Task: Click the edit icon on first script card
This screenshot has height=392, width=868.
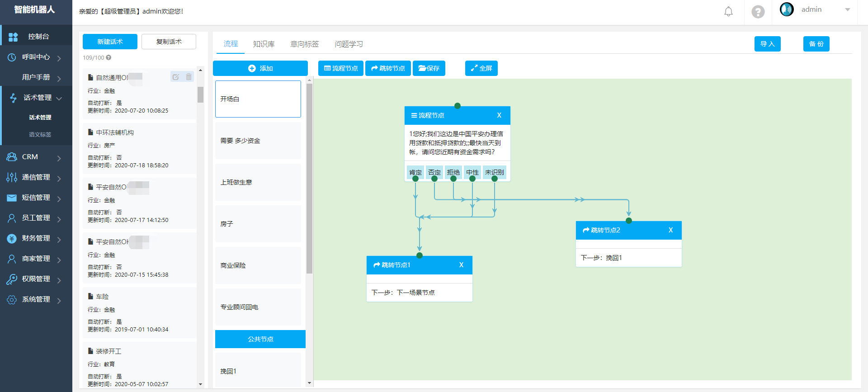Action: click(176, 77)
